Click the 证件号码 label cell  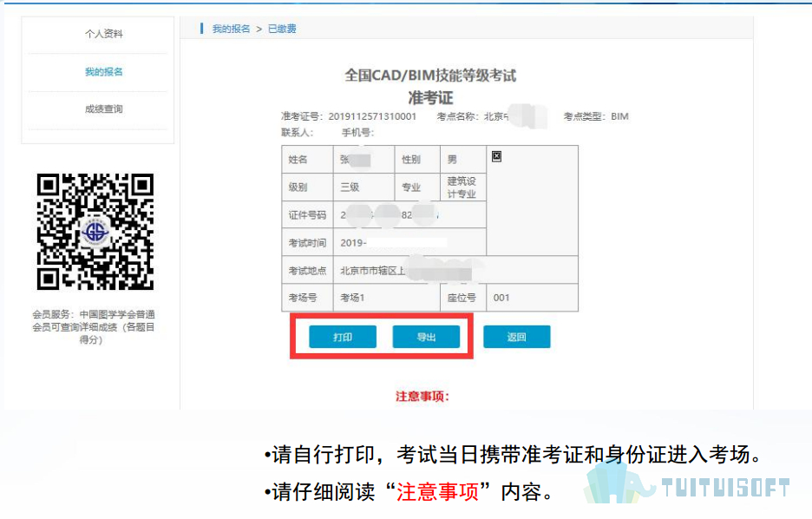point(307,215)
